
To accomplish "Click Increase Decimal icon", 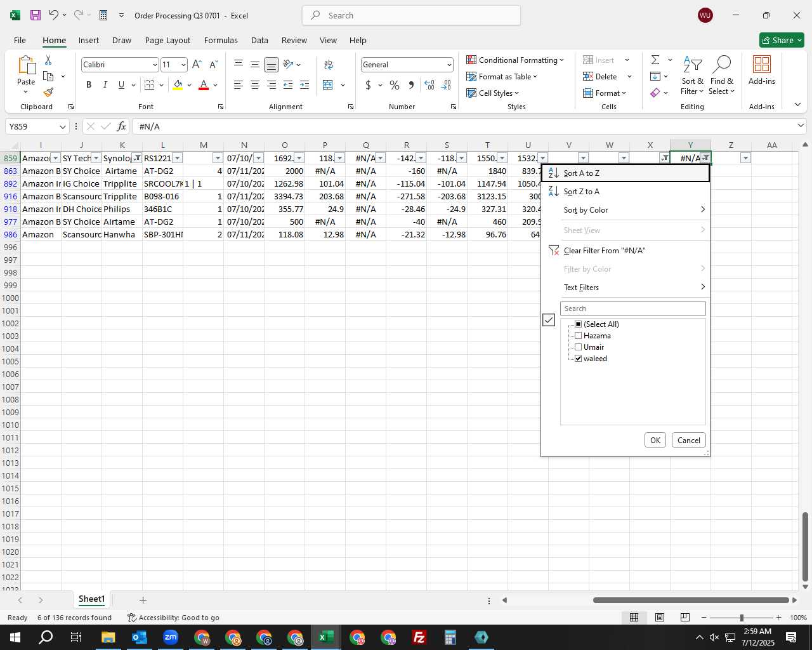I will (x=429, y=85).
